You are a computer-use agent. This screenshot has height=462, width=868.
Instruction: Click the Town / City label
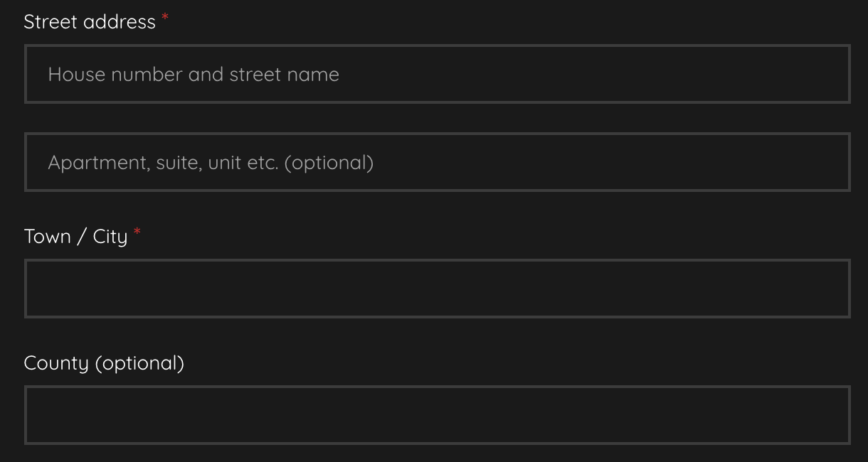pos(75,237)
